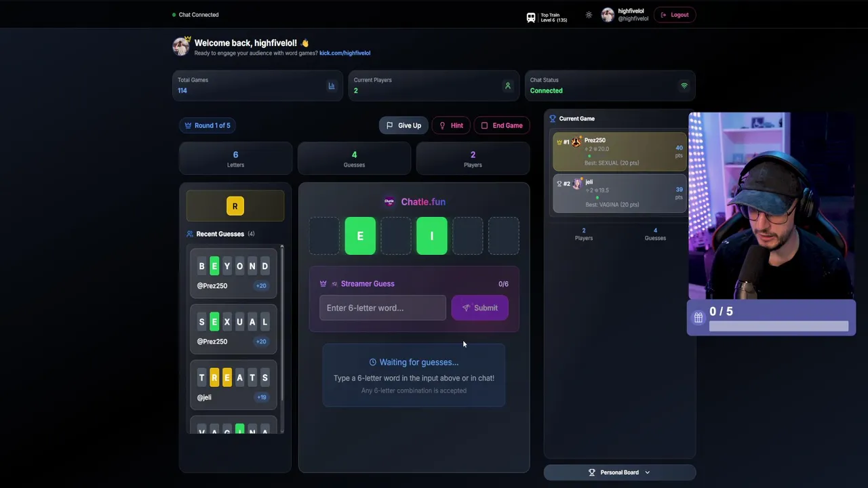Click the green I letter tile
The image size is (868, 488).
pos(432,236)
